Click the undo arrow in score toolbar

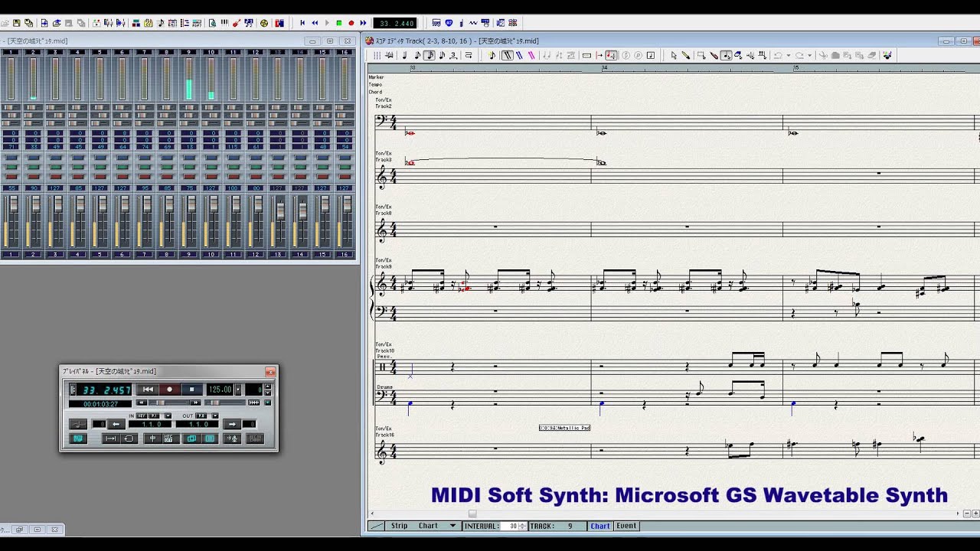[x=778, y=55]
